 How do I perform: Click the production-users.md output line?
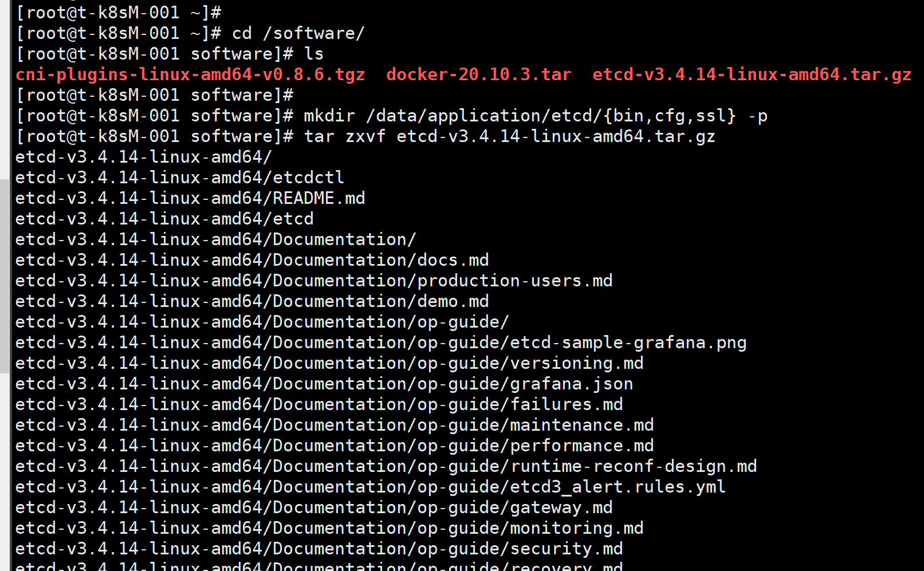(314, 281)
